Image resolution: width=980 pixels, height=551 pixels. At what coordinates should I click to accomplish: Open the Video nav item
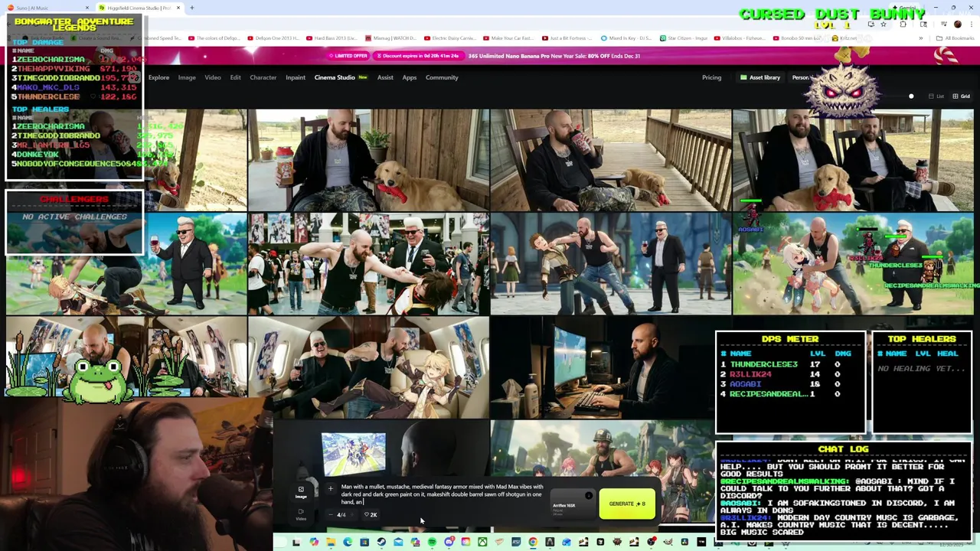tap(213, 77)
